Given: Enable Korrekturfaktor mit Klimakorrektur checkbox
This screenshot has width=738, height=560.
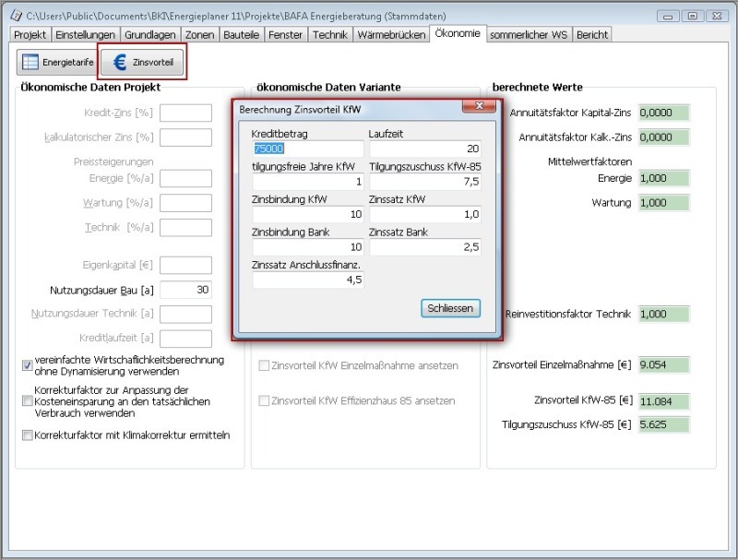Looking at the screenshot, I should click(x=28, y=435).
